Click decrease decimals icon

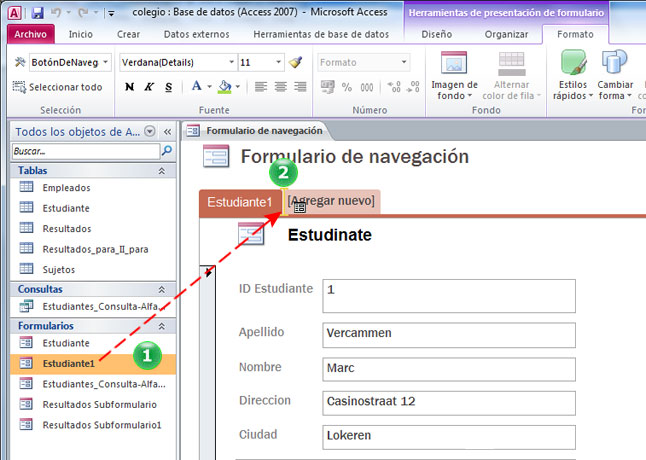pos(413,86)
